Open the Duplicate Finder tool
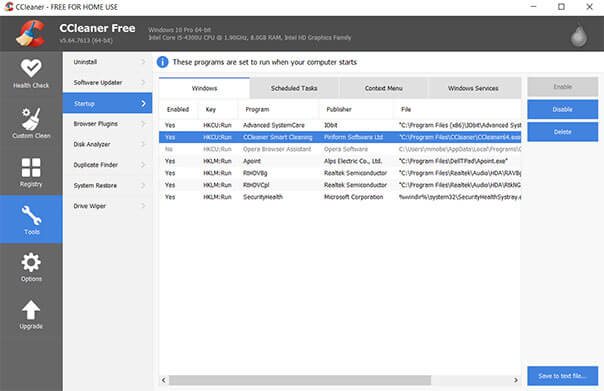The width and height of the screenshot is (604, 391). click(x=107, y=165)
